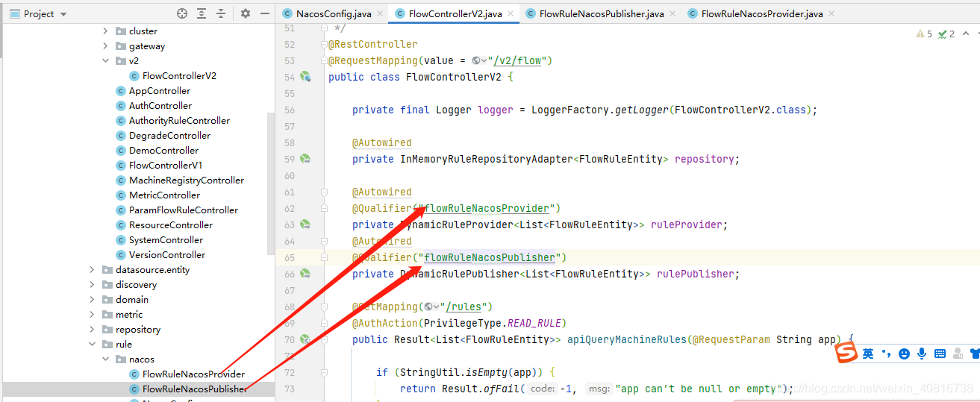The width and height of the screenshot is (980, 402).
Task: Close the NacosConfig.java editor tab
Action: (x=380, y=13)
